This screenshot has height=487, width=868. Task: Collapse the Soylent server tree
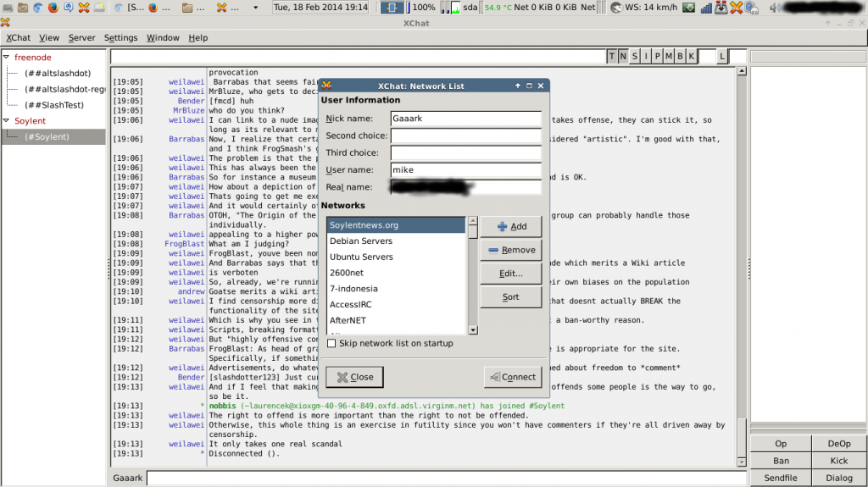tap(7, 121)
